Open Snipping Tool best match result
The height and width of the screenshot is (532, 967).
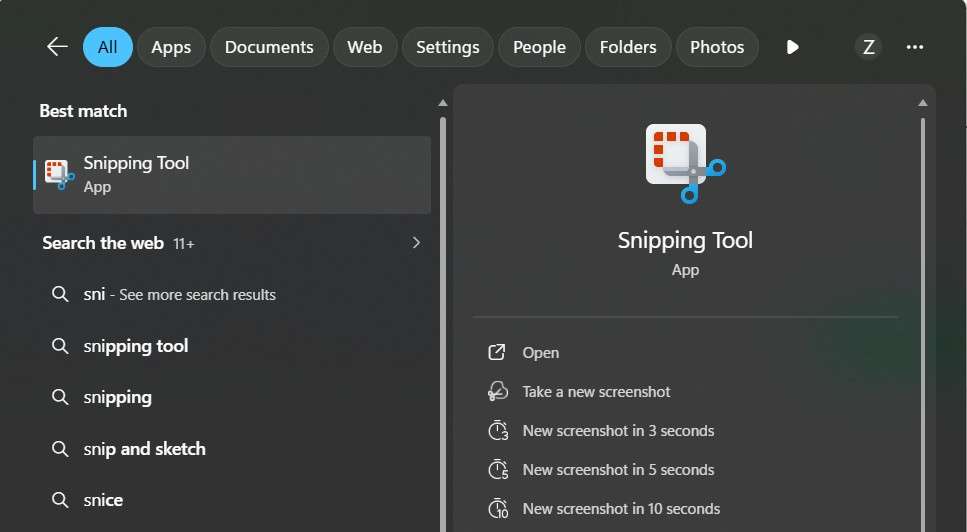coord(232,174)
